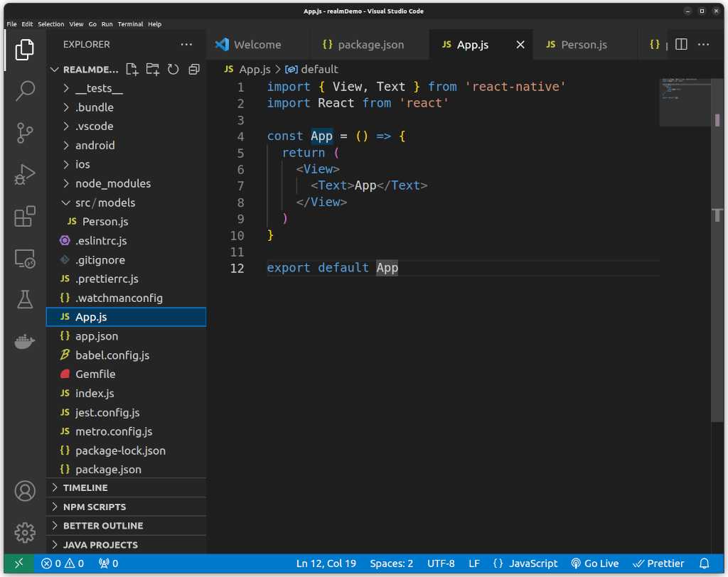Expand the .bundle folder
The height and width of the screenshot is (577, 728).
point(127,107)
